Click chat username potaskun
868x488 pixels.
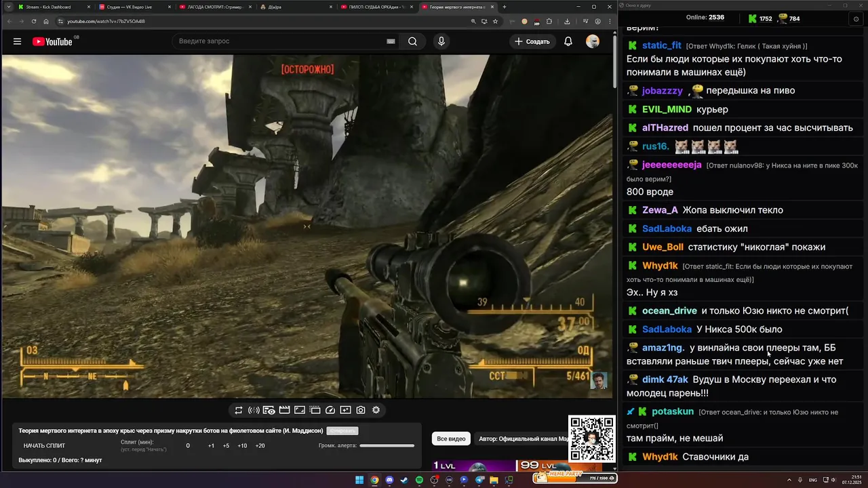(x=673, y=411)
